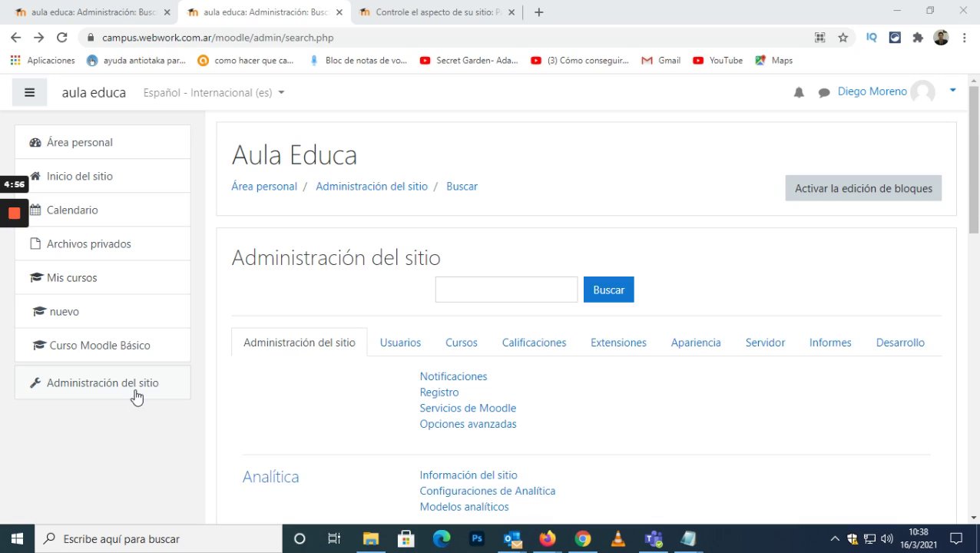Open 'Servicios de Moodle' link
This screenshot has width=980, height=553.
468,408
